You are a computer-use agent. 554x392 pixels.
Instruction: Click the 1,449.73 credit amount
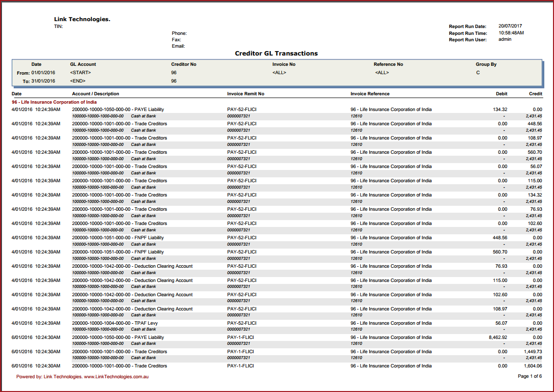(533, 352)
